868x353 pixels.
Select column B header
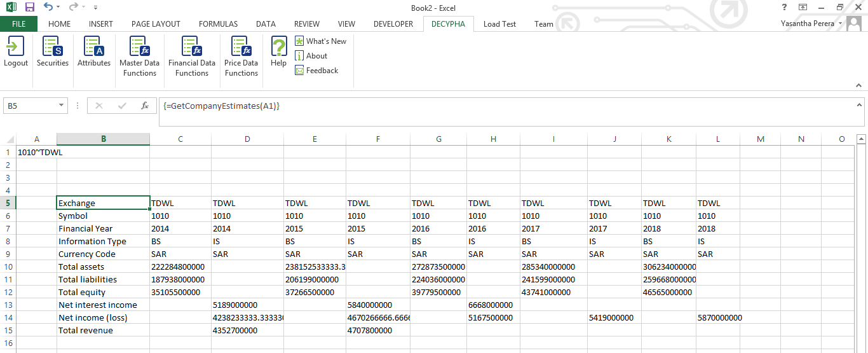[x=103, y=139]
